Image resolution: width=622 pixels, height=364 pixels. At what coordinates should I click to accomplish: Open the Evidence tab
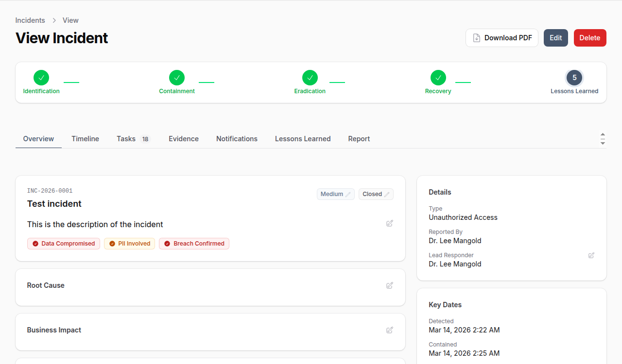(184, 139)
